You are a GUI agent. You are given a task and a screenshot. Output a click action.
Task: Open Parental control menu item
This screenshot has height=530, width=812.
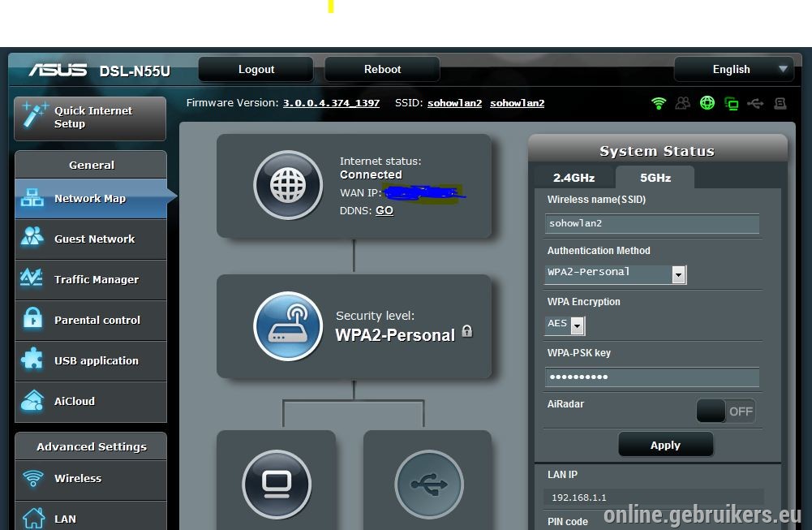point(91,320)
